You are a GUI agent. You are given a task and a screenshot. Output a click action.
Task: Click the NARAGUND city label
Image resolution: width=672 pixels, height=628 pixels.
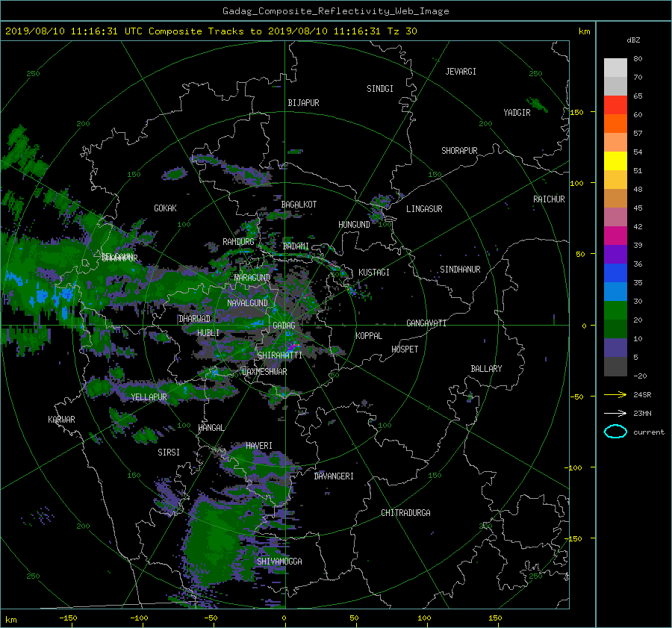click(252, 278)
